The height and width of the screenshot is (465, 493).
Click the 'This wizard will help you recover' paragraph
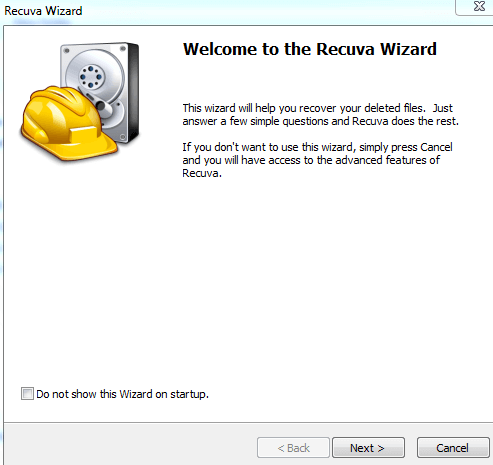click(x=321, y=115)
